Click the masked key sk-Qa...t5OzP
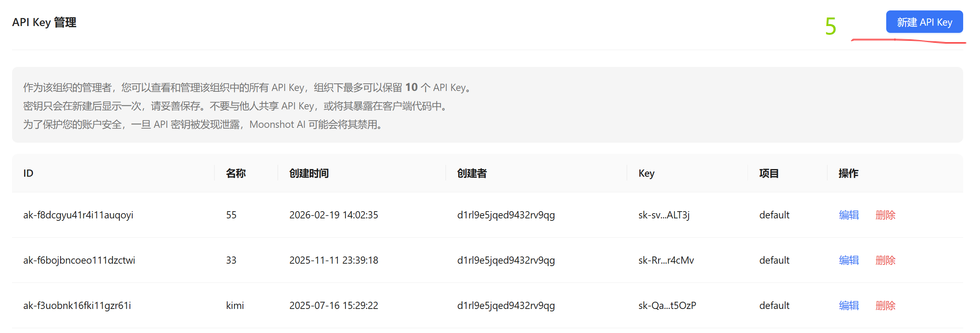This screenshot has width=980, height=333. 667,306
